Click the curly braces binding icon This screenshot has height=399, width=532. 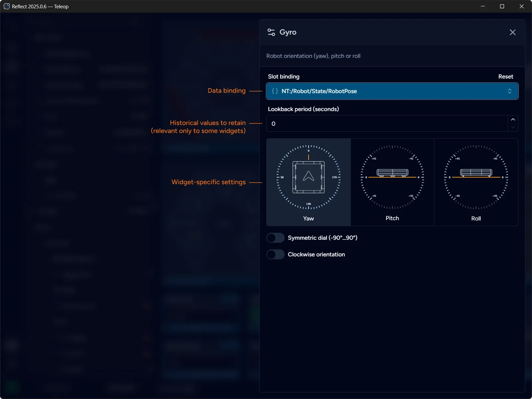tap(275, 91)
